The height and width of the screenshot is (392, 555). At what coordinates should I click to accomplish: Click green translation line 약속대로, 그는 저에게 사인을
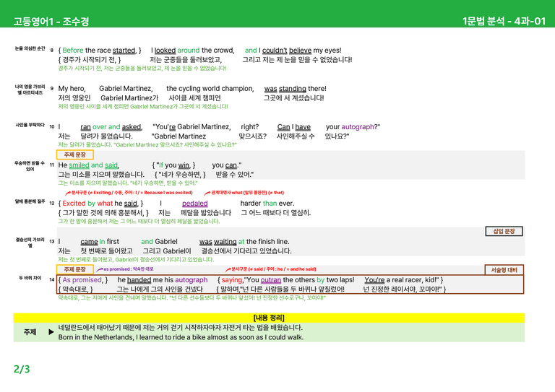click(192, 297)
